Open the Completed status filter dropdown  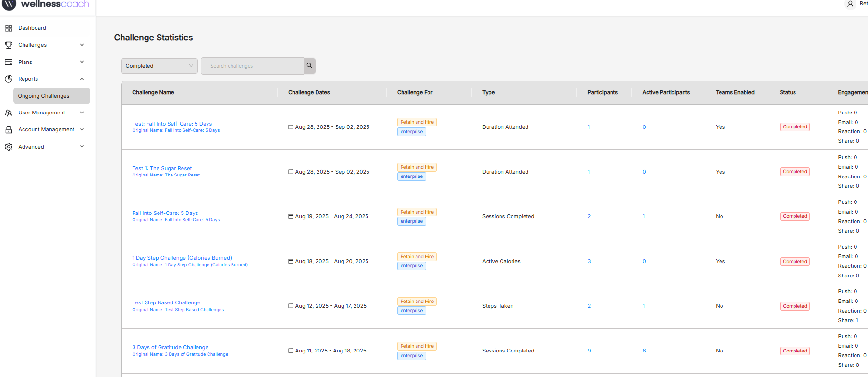(159, 66)
